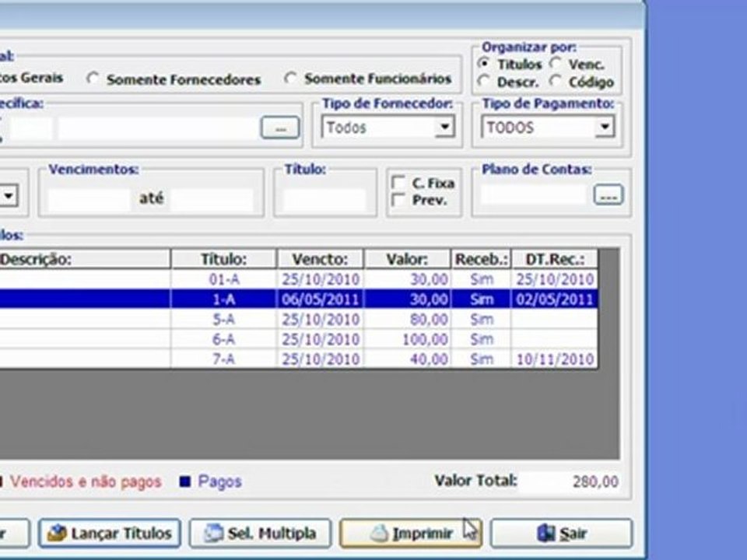747x560 pixels.
Task: Click the small blank code field left of the wide field
Action: (30, 128)
